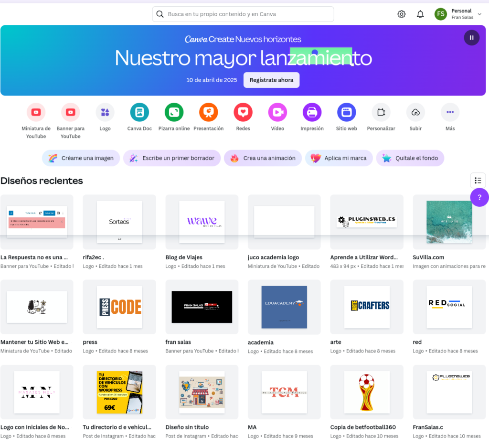Open the Personalizar custom size icon
489x448 pixels.
pyautogui.click(x=381, y=112)
